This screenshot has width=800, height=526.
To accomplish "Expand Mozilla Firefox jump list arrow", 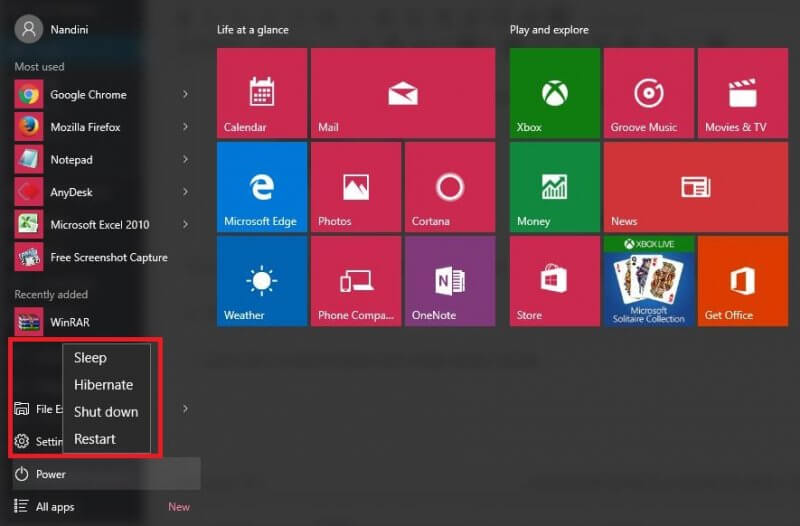I will 185,127.
